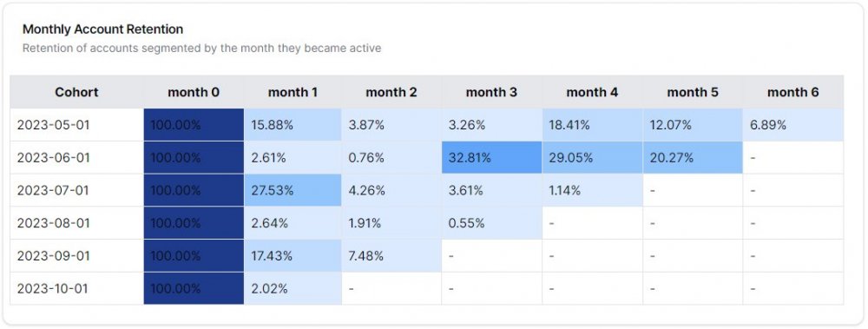The image size is (868, 329).
Task: Select the 2.02% cell for 2023-10-01
Action: pyautogui.click(x=293, y=288)
